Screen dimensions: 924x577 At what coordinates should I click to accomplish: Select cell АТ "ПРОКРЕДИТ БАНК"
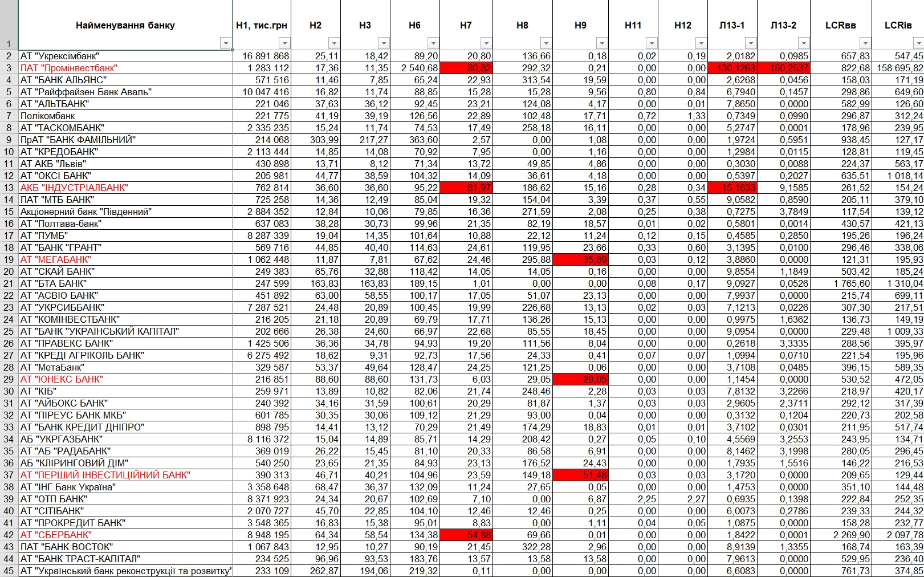pyautogui.click(x=125, y=523)
